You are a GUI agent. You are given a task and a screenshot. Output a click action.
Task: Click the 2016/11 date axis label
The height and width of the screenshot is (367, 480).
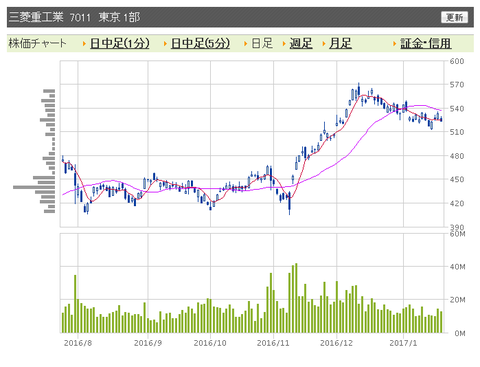pyautogui.click(x=273, y=343)
